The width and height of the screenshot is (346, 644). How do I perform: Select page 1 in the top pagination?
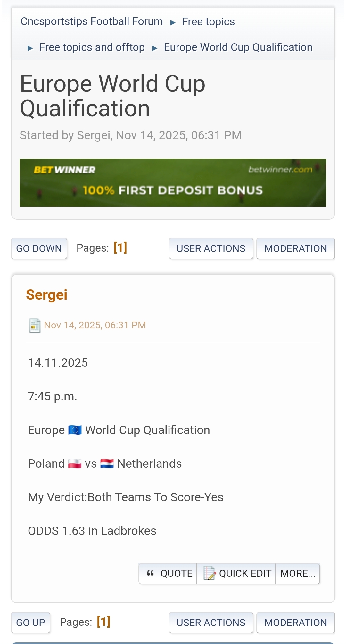120,248
